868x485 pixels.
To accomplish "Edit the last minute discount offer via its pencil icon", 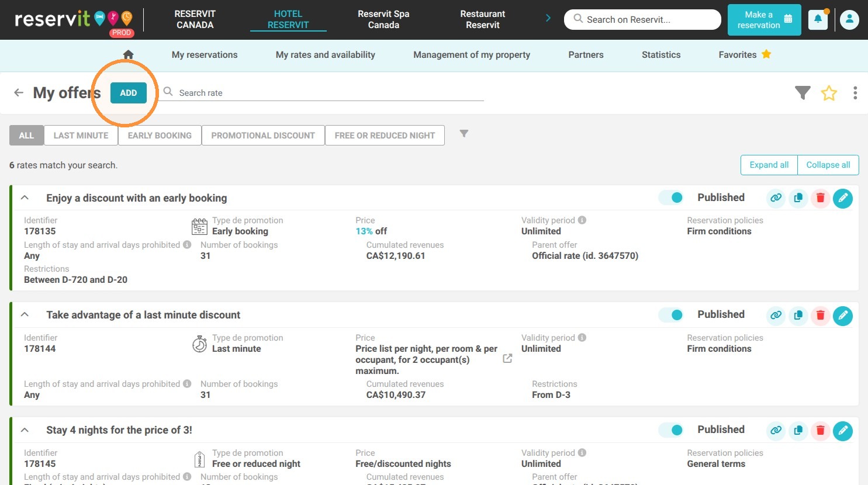I will click(842, 316).
